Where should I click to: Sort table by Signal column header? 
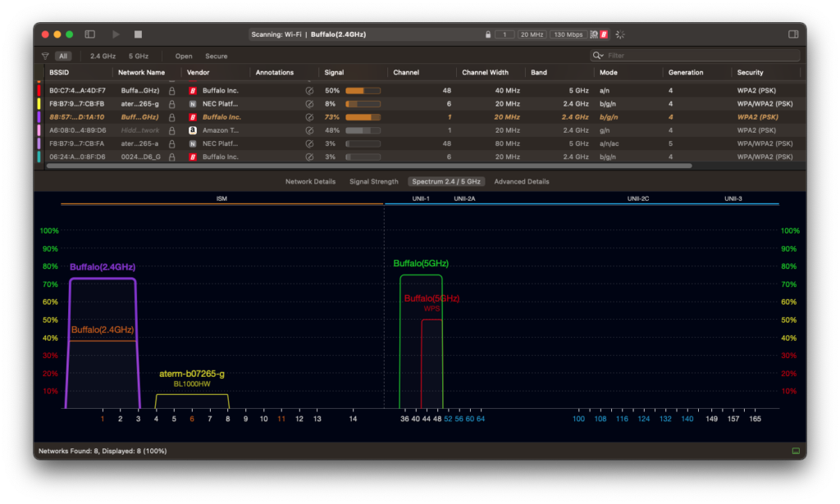[335, 72]
